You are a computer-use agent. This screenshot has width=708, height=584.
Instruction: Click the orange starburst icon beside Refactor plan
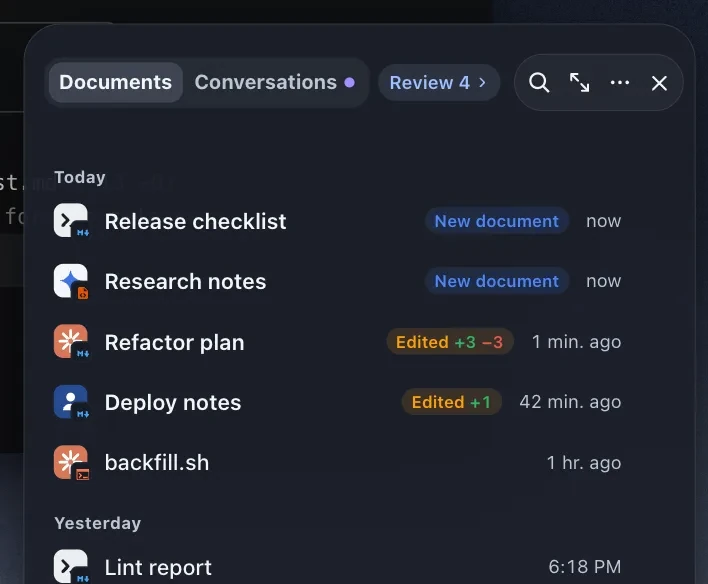[x=71, y=341]
